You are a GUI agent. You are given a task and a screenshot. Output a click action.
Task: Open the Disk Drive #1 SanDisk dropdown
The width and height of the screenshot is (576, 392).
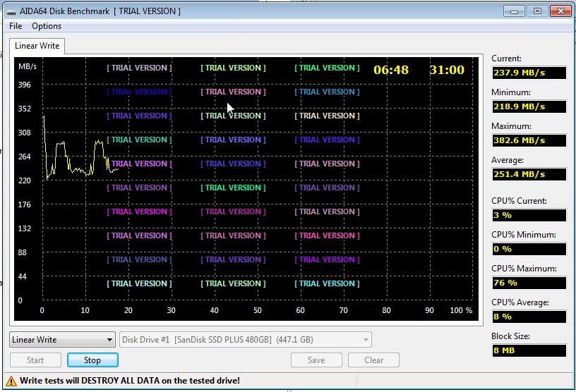click(x=246, y=340)
